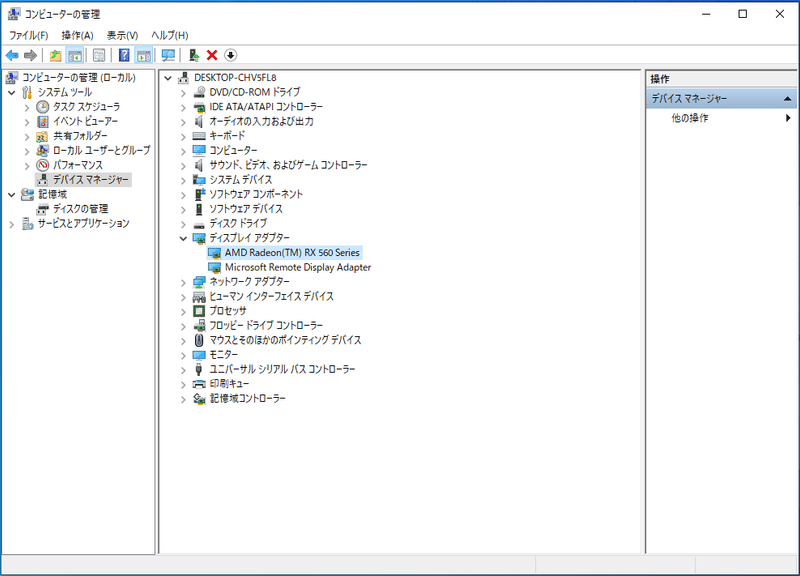Select Microsoft Remote Display Adapter entry

[x=298, y=267]
